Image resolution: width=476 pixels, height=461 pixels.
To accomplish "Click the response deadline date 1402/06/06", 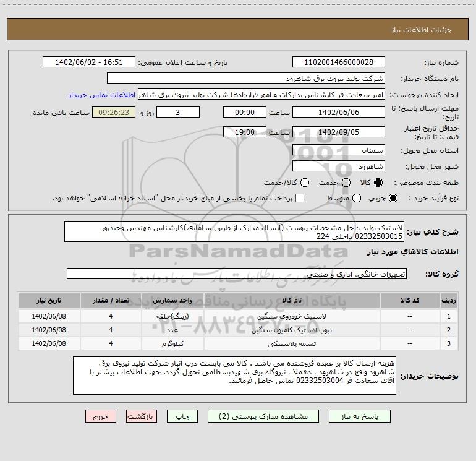I will coord(339,113).
